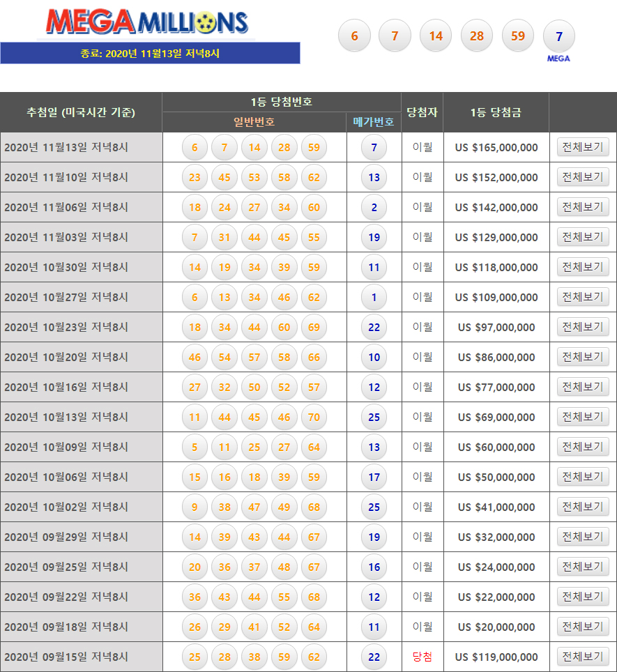Click the 일반번호 column header

pyautogui.click(x=254, y=122)
